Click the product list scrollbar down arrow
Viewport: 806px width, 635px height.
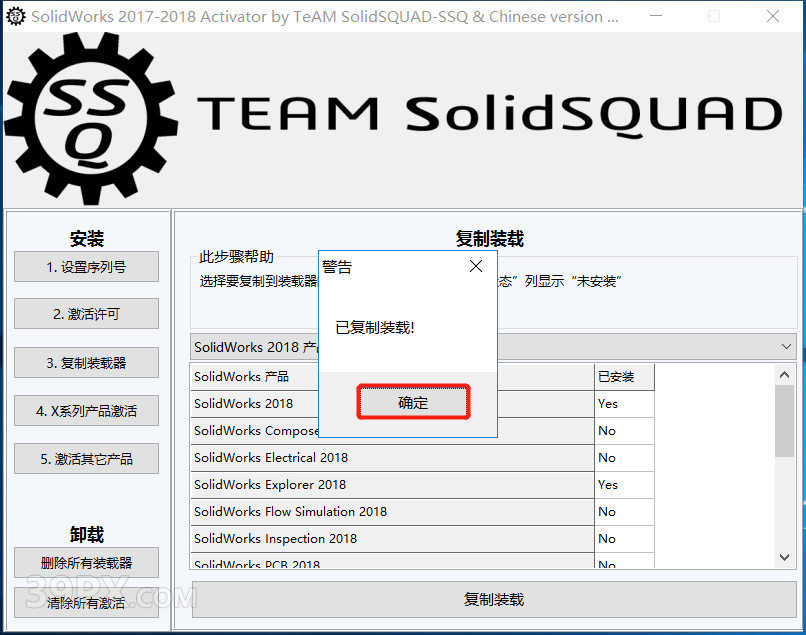pos(784,557)
